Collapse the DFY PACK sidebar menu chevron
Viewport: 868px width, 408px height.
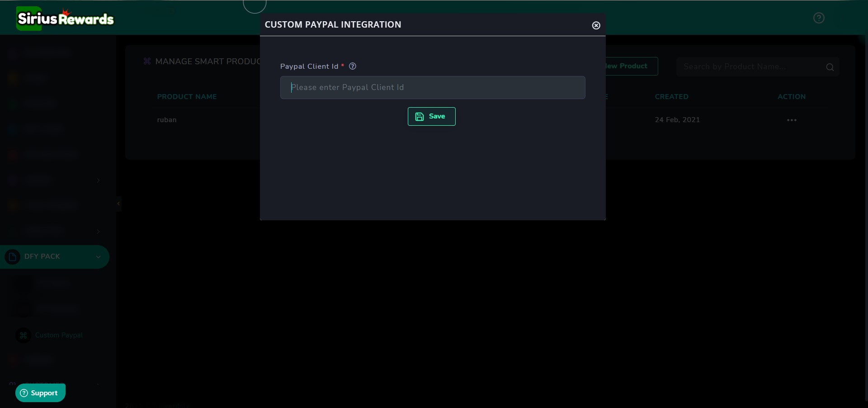(98, 257)
